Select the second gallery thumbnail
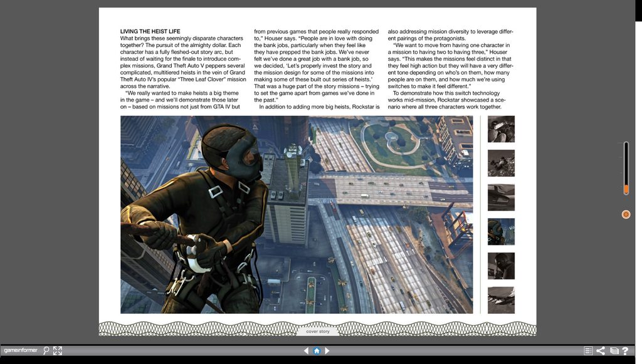The height and width of the screenshot is (364, 642). click(501, 163)
